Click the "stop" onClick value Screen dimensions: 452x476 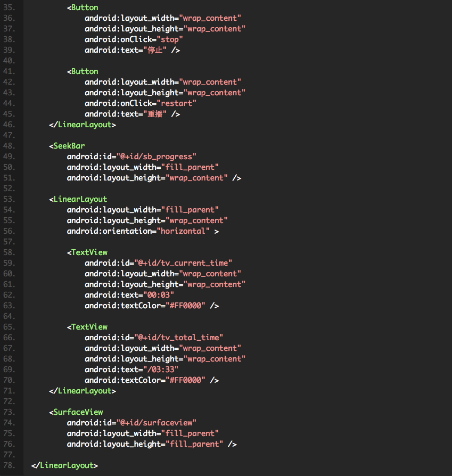[170, 39]
